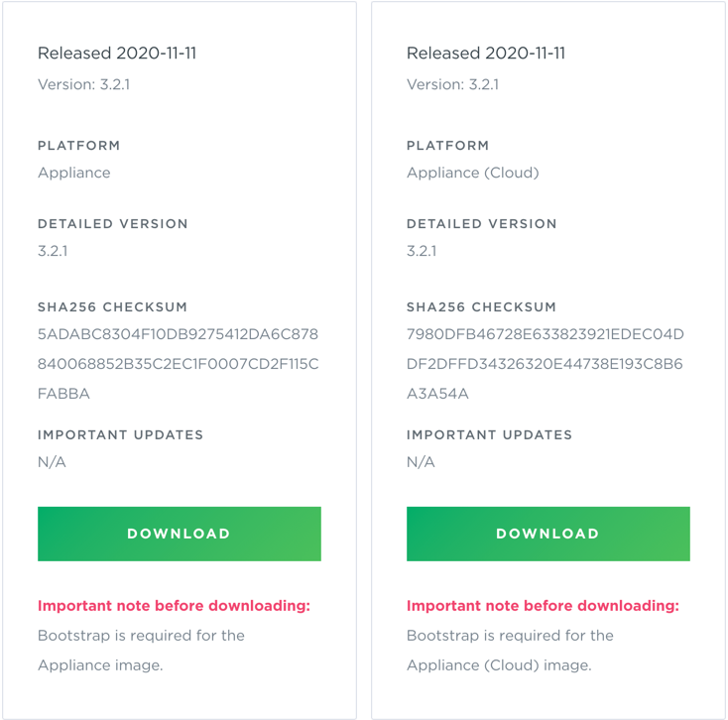Click the 'PLATFORM' label in the left card
This screenshot has width=728, height=720.
79,146
